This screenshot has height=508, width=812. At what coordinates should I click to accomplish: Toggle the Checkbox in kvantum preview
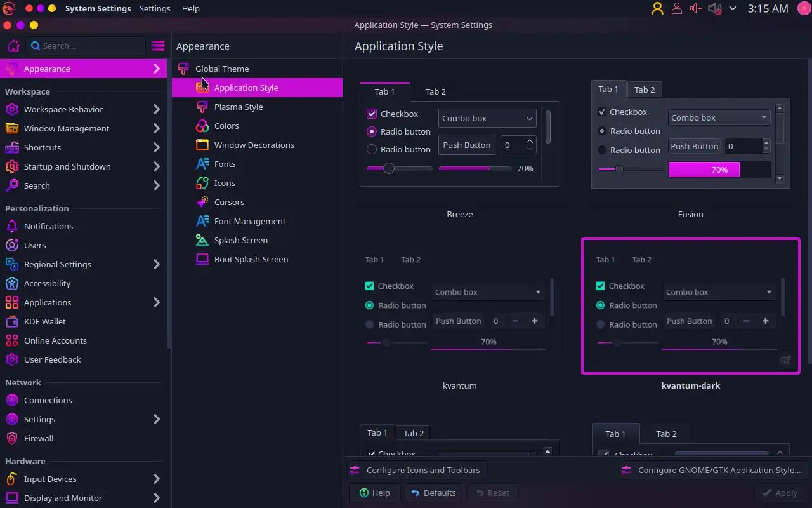point(370,286)
